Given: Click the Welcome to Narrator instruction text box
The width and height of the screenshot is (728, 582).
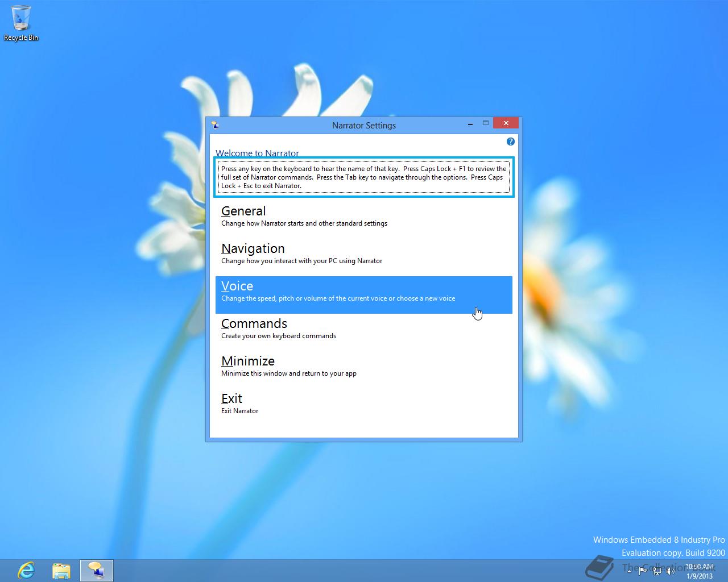Looking at the screenshot, I should click(364, 177).
